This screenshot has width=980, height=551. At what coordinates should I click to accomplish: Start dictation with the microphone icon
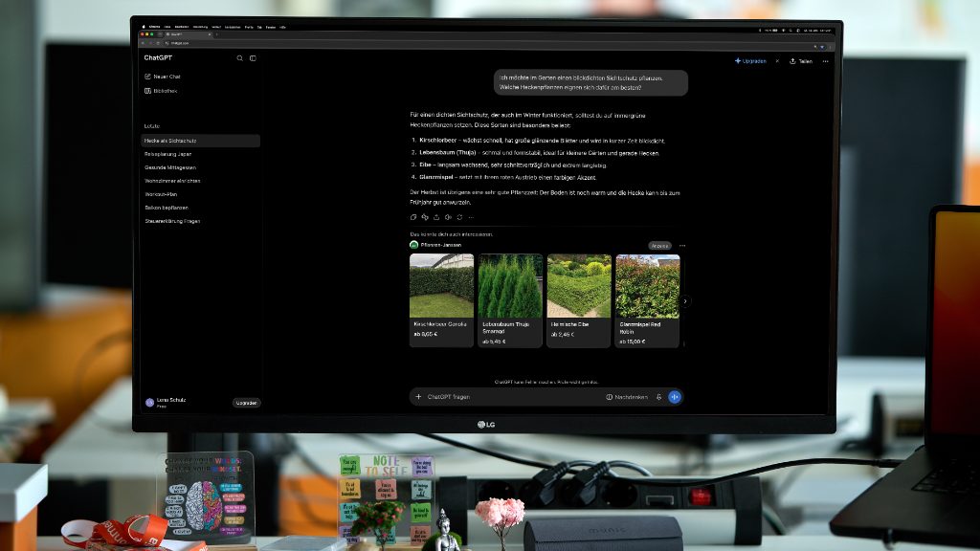pyautogui.click(x=658, y=397)
